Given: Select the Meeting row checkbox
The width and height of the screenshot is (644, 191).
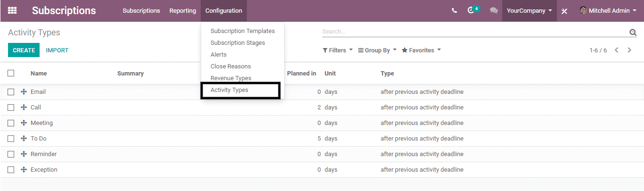Looking at the screenshot, I should point(11,123).
